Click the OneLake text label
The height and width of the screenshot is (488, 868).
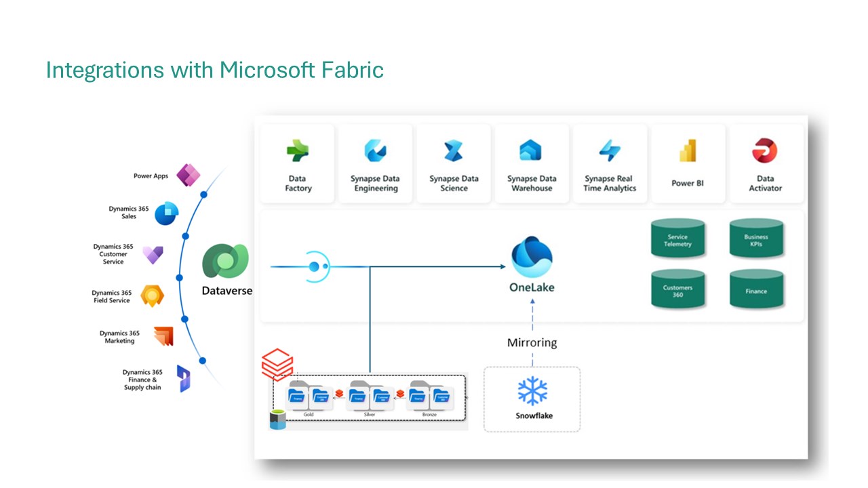[532, 287]
